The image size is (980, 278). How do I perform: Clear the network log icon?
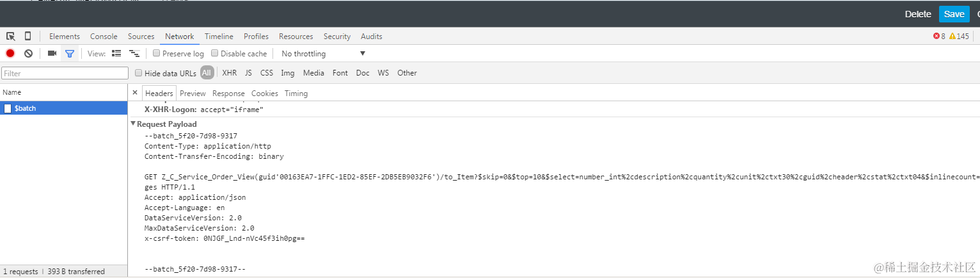[28, 53]
